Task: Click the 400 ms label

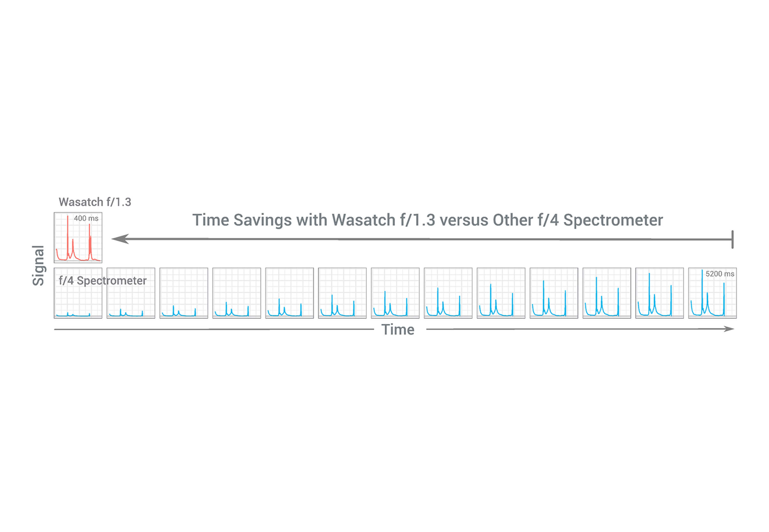Action: (86, 218)
